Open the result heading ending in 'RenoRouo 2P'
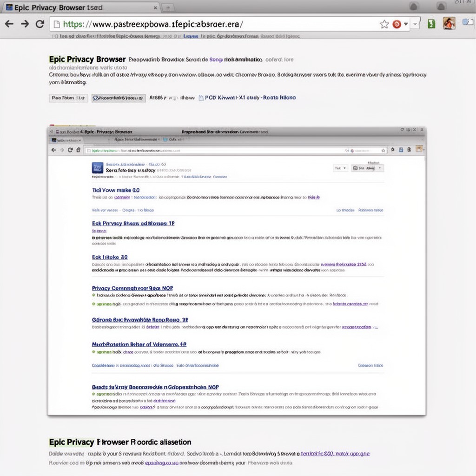The image size is (476, 476). tap(140, 320)
